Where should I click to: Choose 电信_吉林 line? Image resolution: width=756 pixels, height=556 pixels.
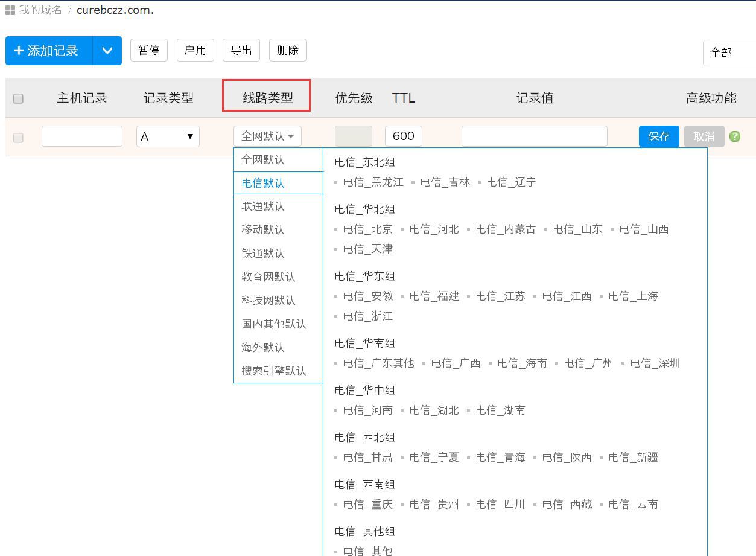pos(445,182)
